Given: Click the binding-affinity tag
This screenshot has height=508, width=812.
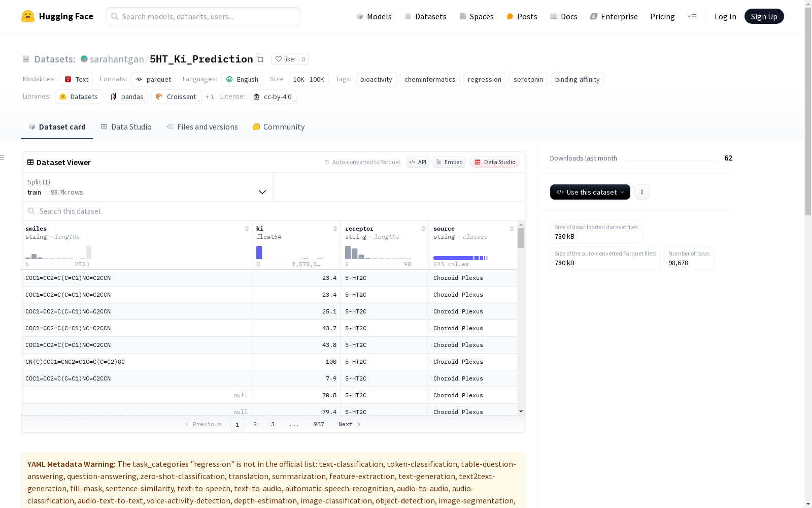Looking at the screenshot, I should point(578,79).
